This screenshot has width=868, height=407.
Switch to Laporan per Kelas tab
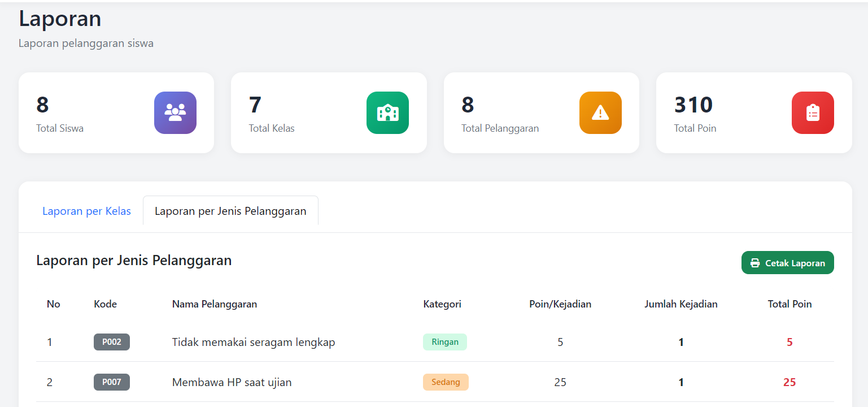(x=86, y=211)
